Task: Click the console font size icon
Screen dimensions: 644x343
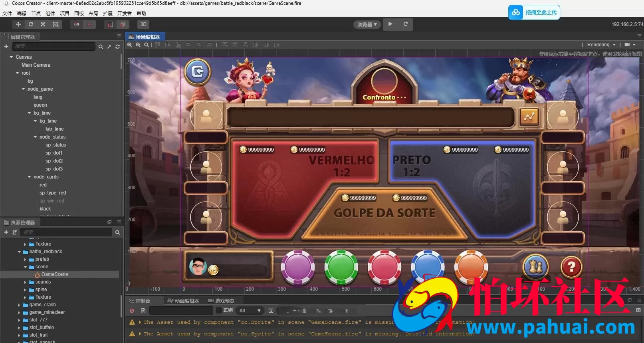Action: coord(271,311)
